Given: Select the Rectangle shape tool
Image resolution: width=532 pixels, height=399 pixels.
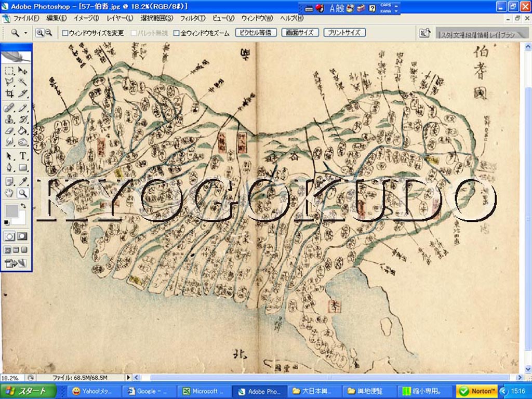Looking at the screenshot, I should coord(23,167).
